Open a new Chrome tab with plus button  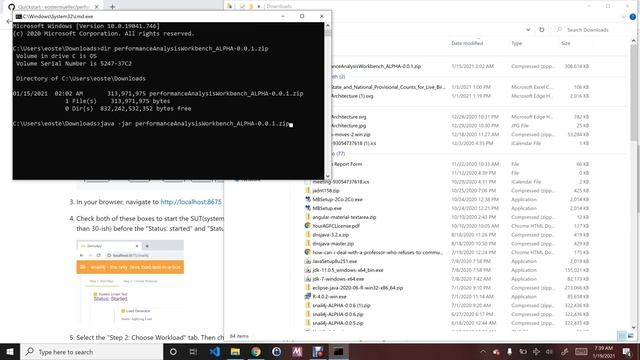coord(112,7)
